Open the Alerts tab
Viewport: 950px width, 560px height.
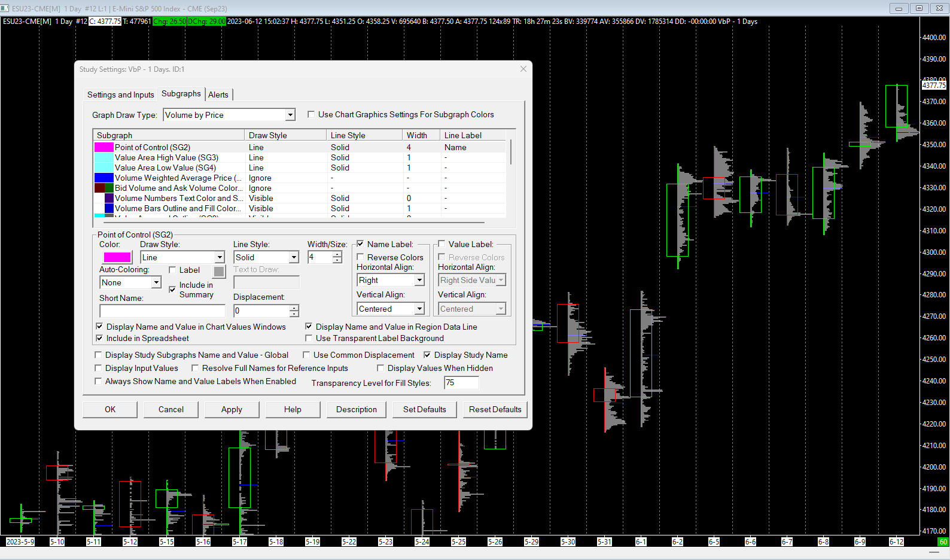(x=218, y=95)
